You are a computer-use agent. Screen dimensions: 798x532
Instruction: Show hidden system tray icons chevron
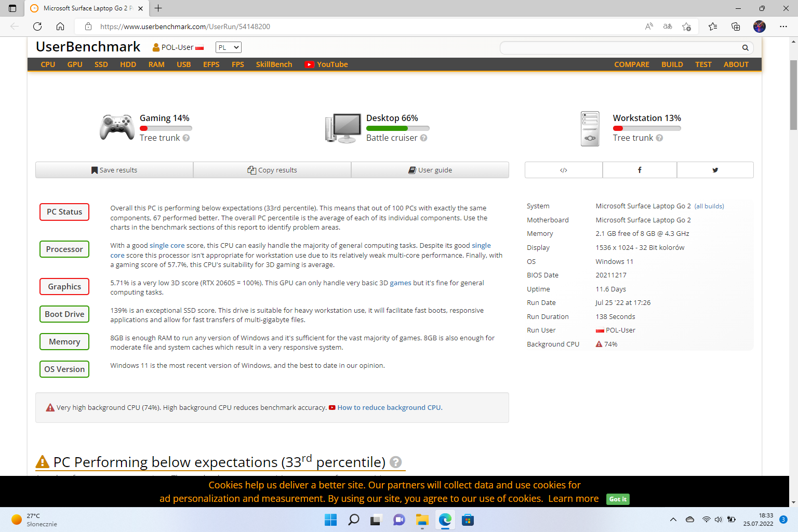673,520
